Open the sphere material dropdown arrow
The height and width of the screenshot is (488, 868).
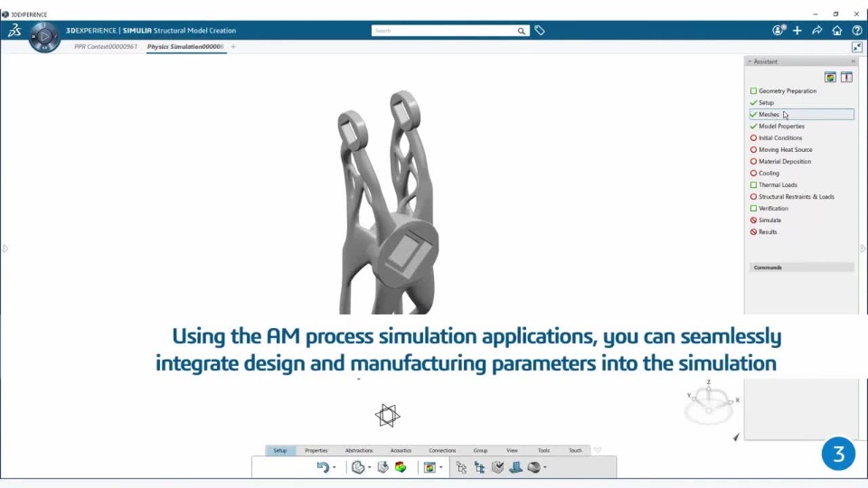click(545, 467)
